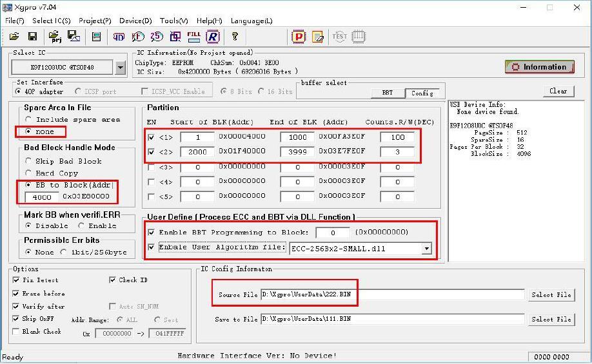Click the gray chip toolbar icon
The height and width of the screenshot is (364, 592).
click(x=359, y=37)
